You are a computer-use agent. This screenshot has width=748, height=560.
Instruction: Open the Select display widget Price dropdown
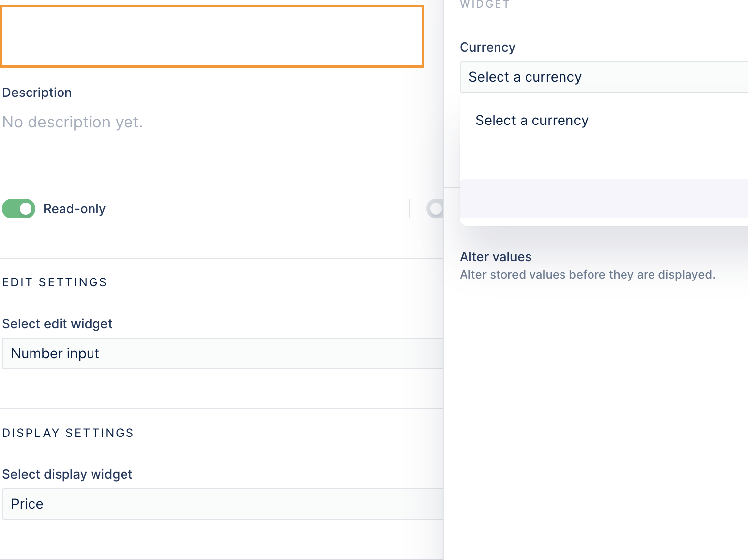[x=222, y=504]
